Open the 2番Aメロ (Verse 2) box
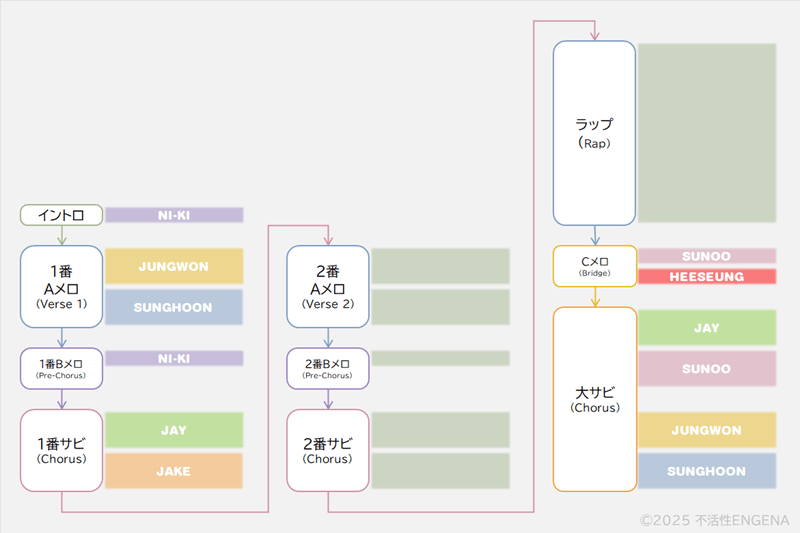Screen dimensions: 800x533 [327, 286]
